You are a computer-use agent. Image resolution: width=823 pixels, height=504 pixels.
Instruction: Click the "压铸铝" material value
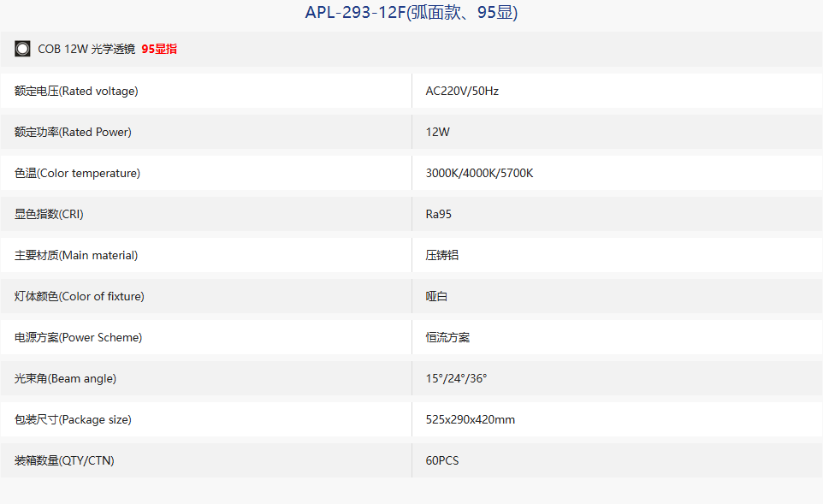[x=442, y=255]
